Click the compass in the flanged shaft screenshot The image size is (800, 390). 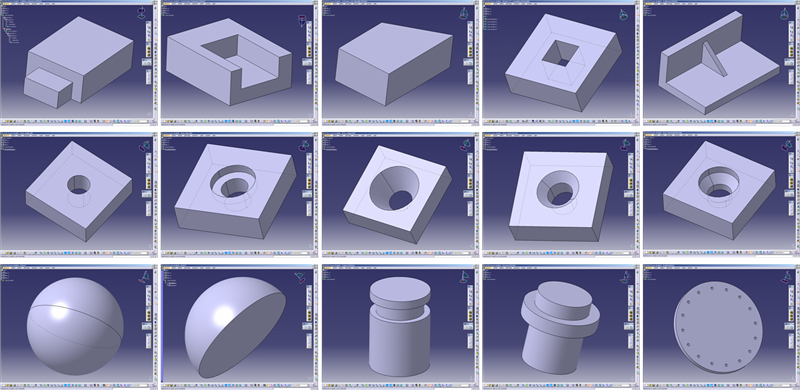coord(625,278)
